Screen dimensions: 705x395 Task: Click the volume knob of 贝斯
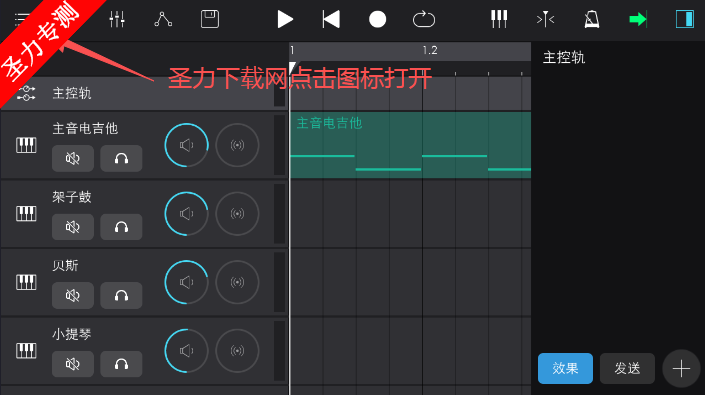pyautogui.click(x=186, y=282)
